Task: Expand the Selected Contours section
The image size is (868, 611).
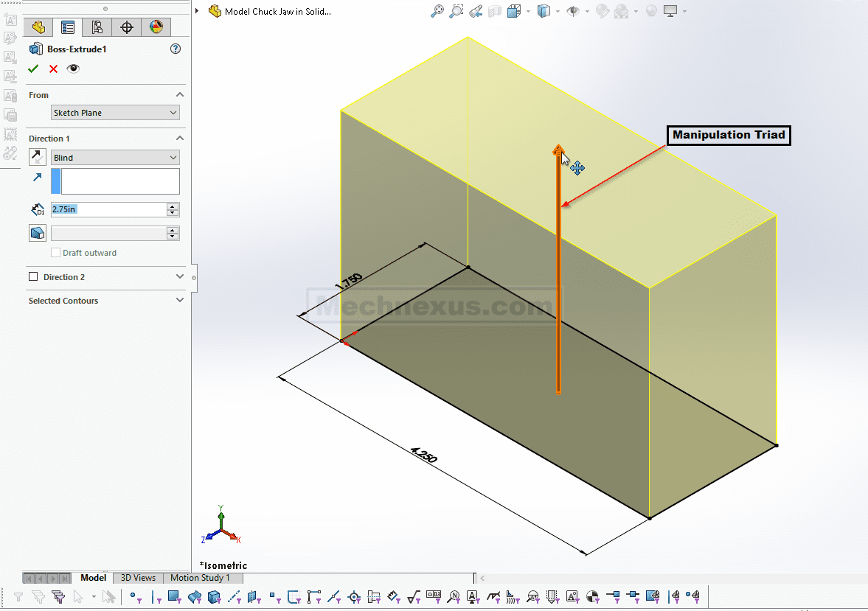Action: point(179,301)
